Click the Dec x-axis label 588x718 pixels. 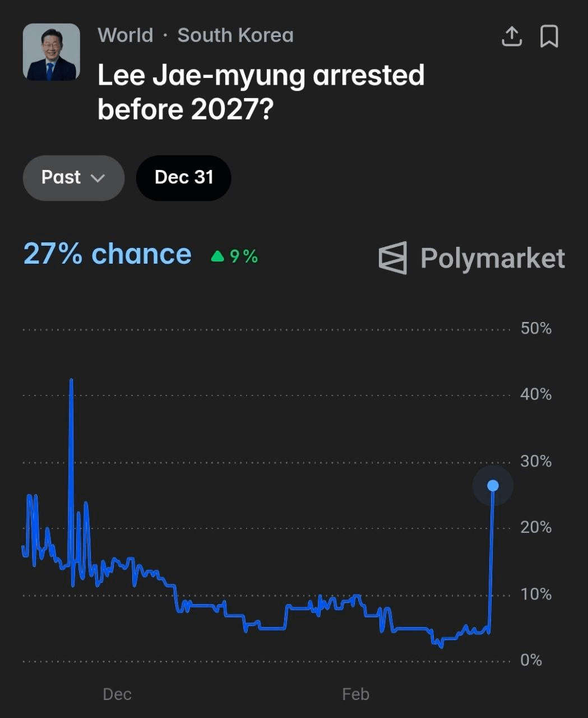click(117, 694)
